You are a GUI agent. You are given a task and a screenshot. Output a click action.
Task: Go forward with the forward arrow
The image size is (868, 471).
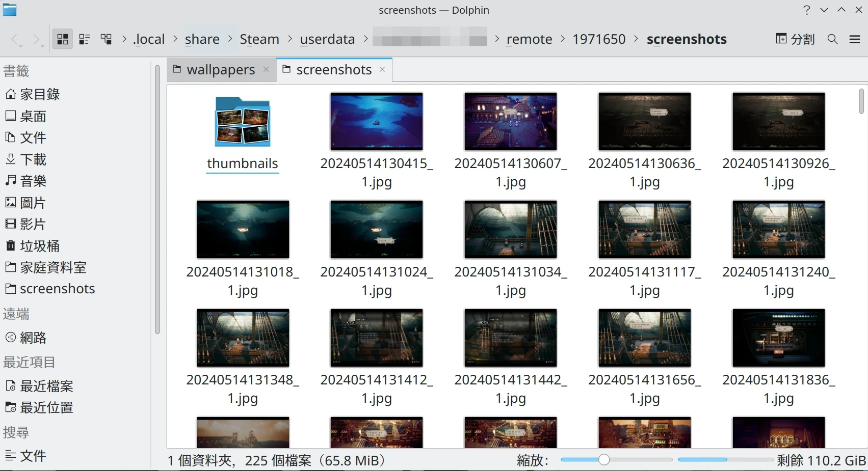[x=37, y=39]
